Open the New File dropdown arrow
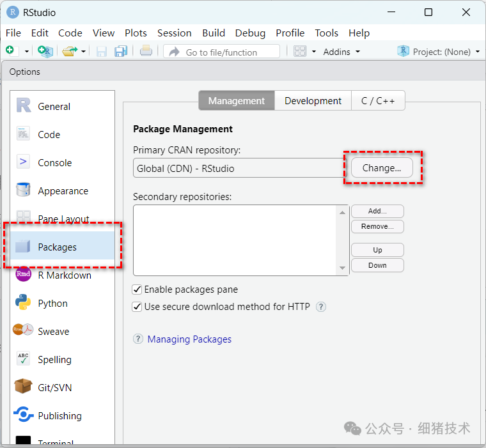The width and height of the screenshot is (486, 448). click(27, 52)
